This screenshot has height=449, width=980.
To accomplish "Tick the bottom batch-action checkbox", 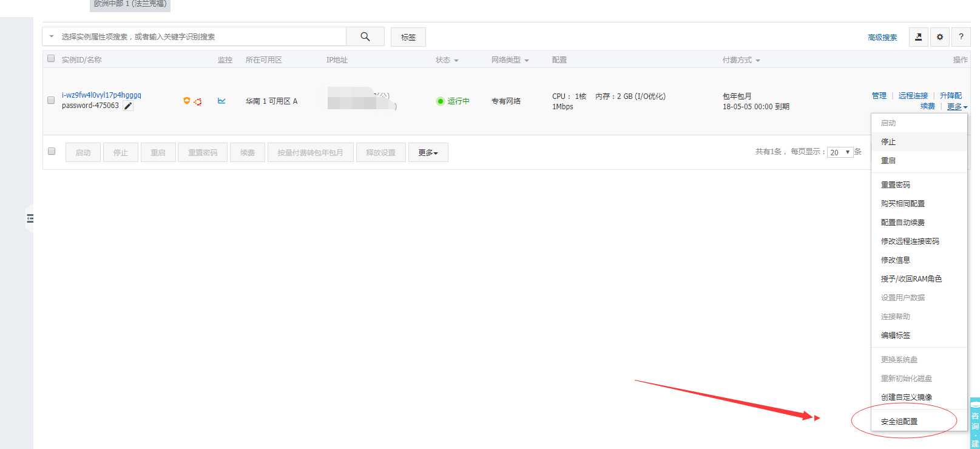I will [x=52, y=151].
